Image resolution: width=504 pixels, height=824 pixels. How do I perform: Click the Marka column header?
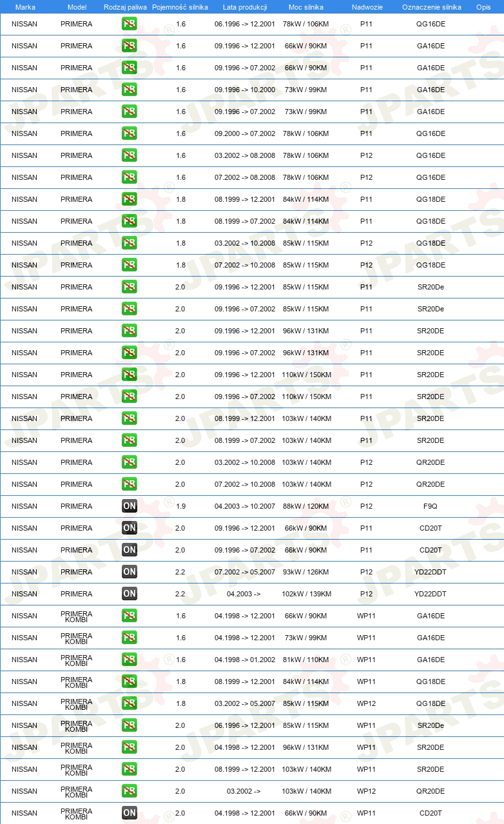(25, 7)
